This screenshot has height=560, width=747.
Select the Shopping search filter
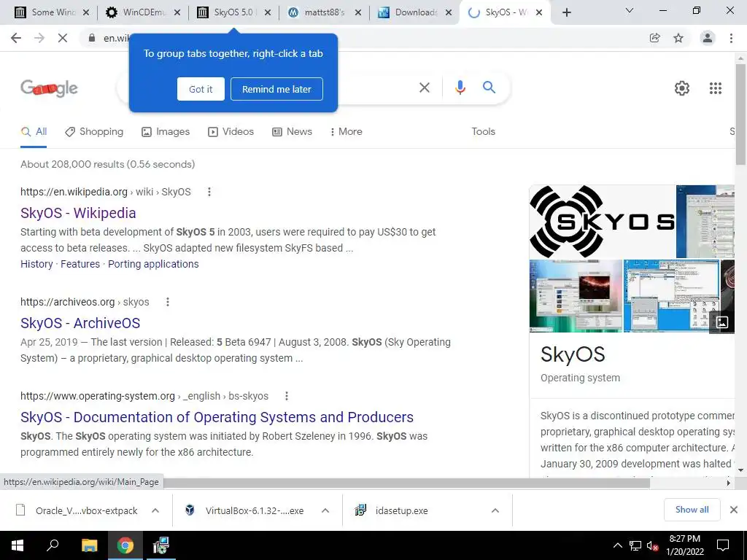click(x=94, y=131)
